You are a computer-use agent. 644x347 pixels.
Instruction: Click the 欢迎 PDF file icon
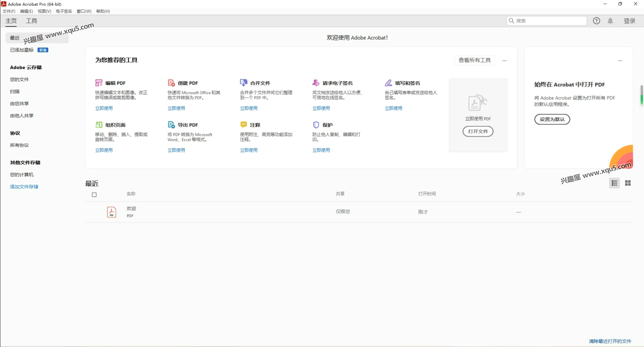(x=112, y=212)
